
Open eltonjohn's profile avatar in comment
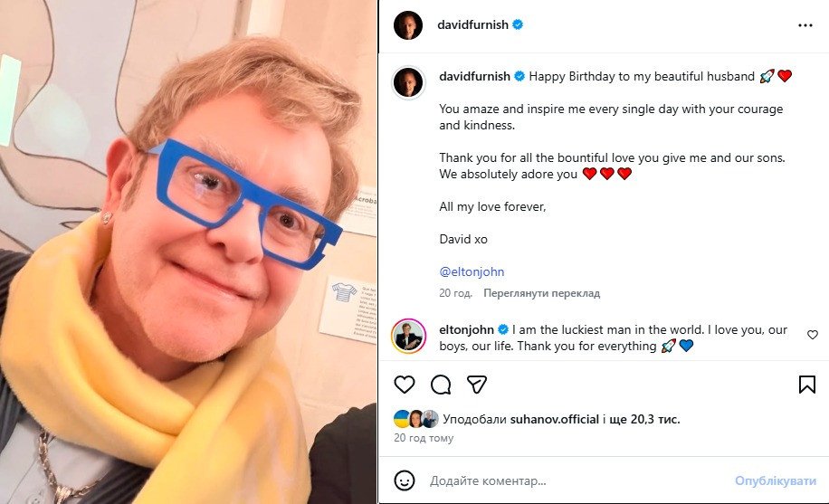point(408,337)
